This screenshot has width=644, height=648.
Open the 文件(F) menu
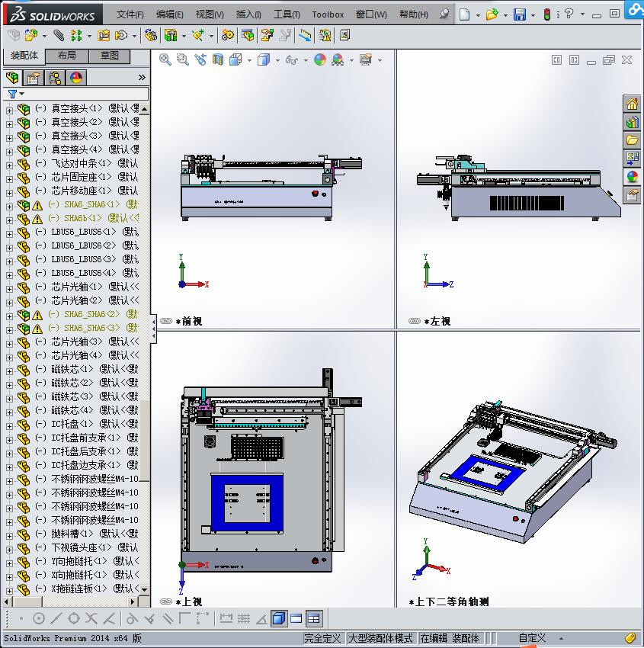tap(130, 14)
